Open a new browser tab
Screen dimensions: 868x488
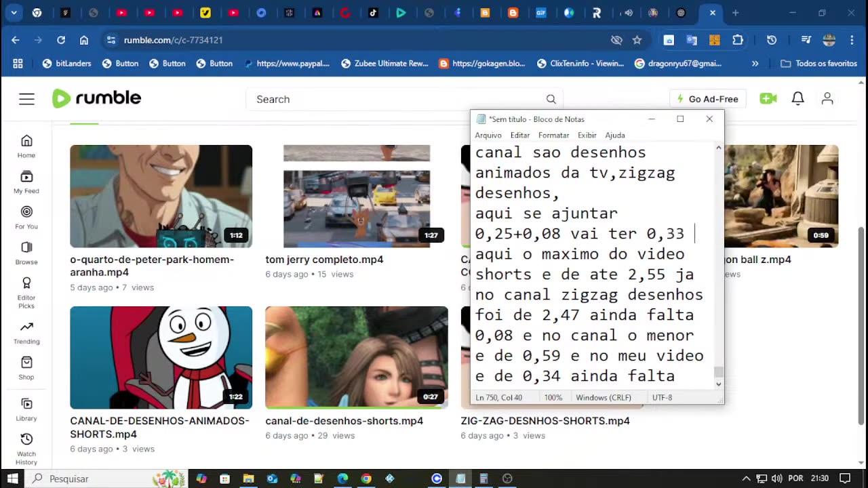pos(735,12)
